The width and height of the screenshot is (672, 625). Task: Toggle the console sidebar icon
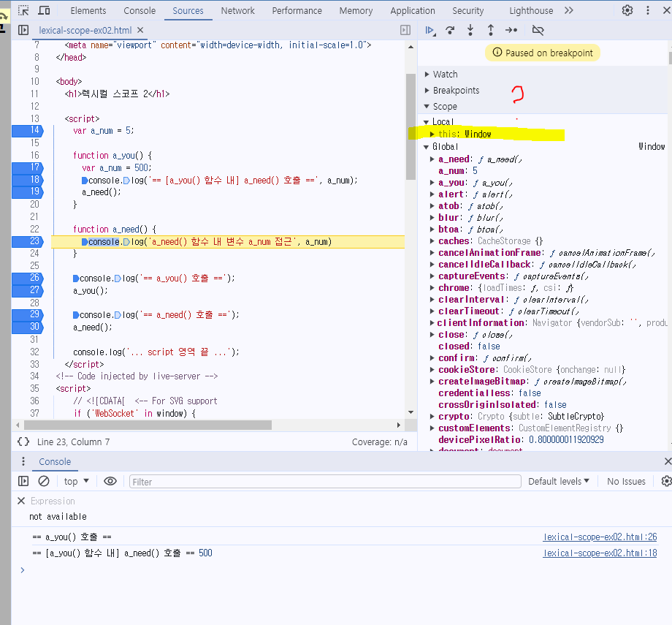[23, 481]
